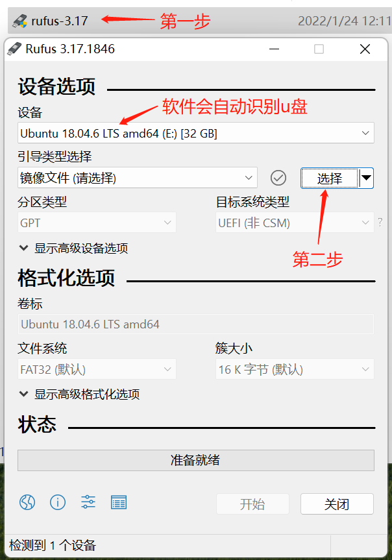Viewport: 392px width, 560px height.
Task: Click the 准备就绪 progress bar
Action: tap(196, 460)
